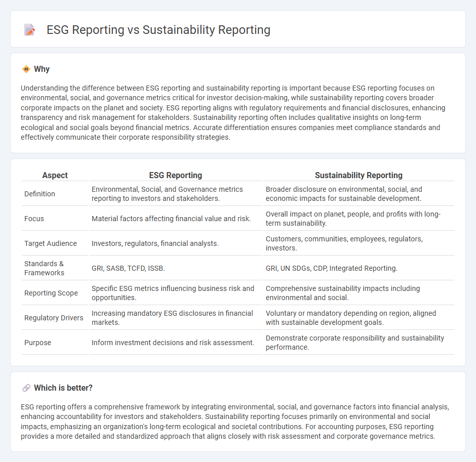Screen dimensions: 476x462
Task: Select the Definition row label
Action: pos(40,194)
